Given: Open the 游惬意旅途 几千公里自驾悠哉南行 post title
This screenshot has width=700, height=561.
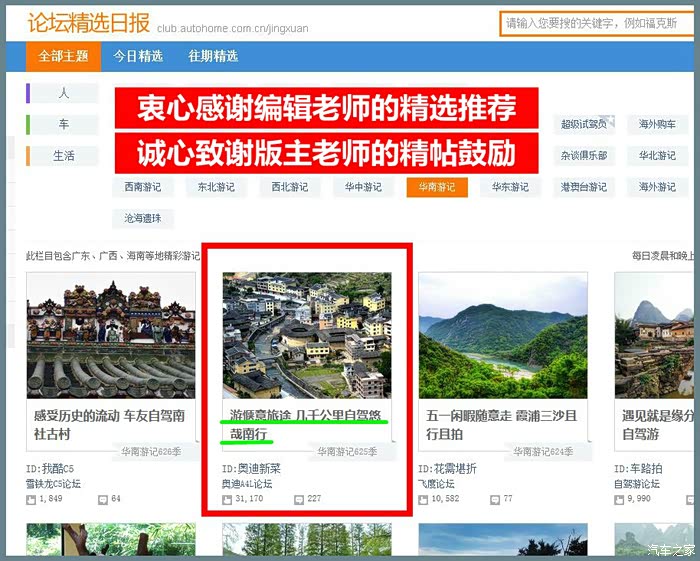Looking at the screenshot, I should tap(305, 424).
